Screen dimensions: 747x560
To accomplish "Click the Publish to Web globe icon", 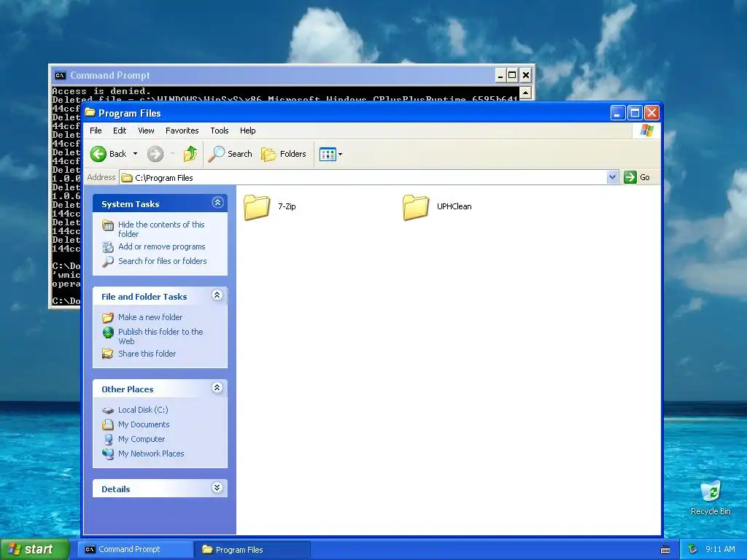I will [108, 332].
